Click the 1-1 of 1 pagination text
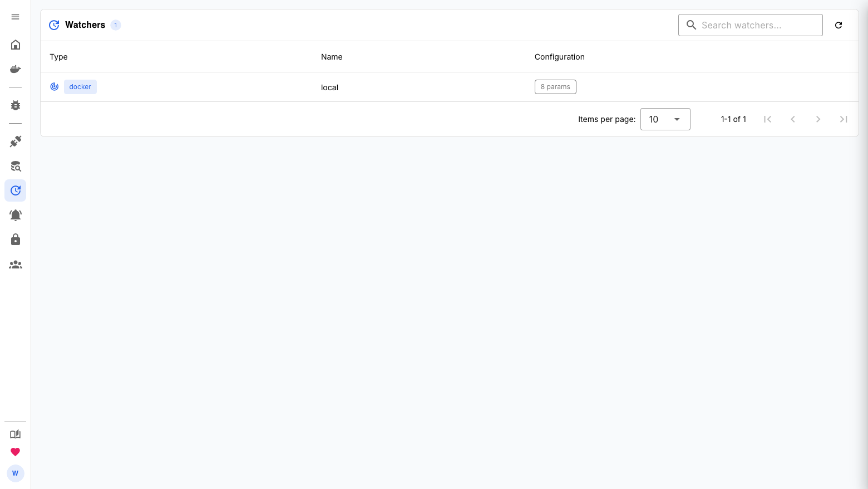This screenshot has width=868, height=489. (x=733, y=119)
